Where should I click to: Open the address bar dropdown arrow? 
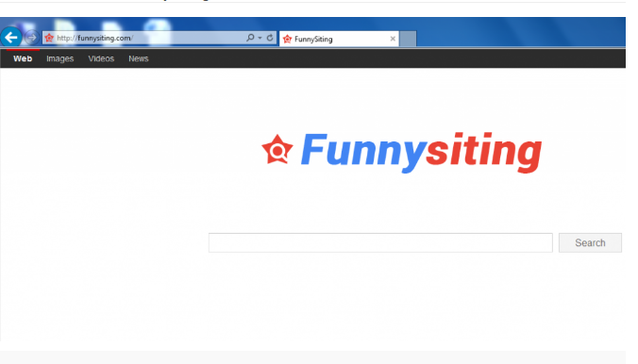coord(260,38)
